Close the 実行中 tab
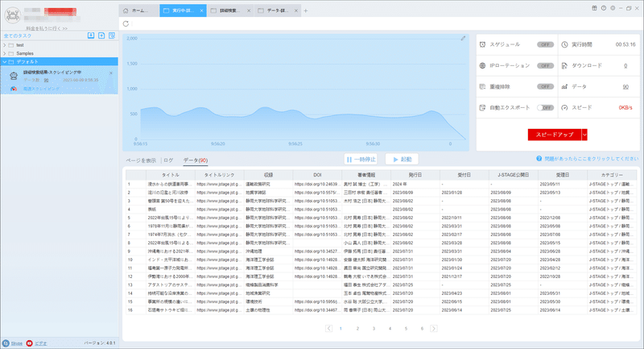The height and width of the screenshot is (349, 644). 202,10
